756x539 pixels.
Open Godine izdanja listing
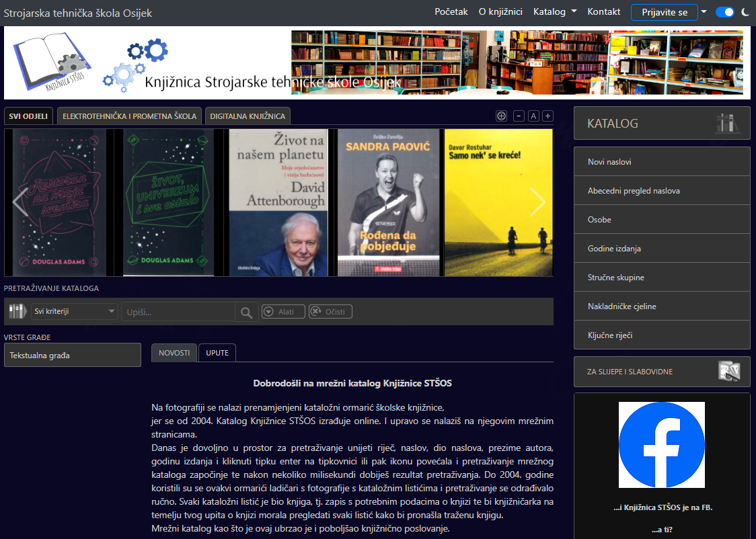[x=662, y=249]
